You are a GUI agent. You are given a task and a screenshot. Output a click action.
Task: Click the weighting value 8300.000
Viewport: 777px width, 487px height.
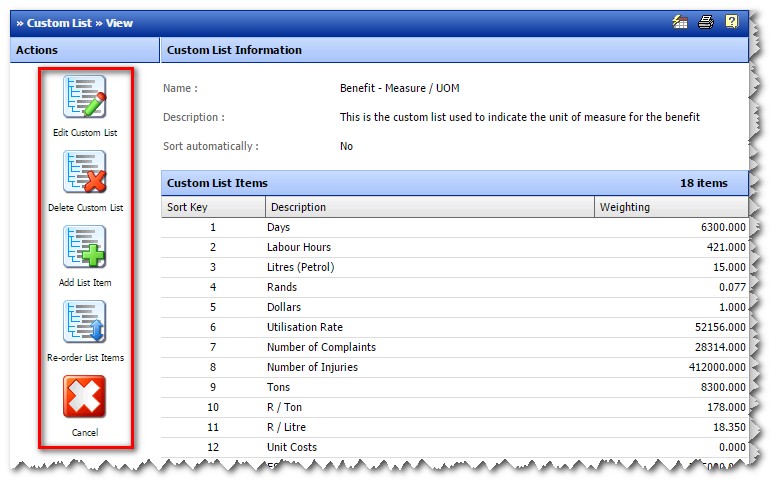[x=723, y=387]
